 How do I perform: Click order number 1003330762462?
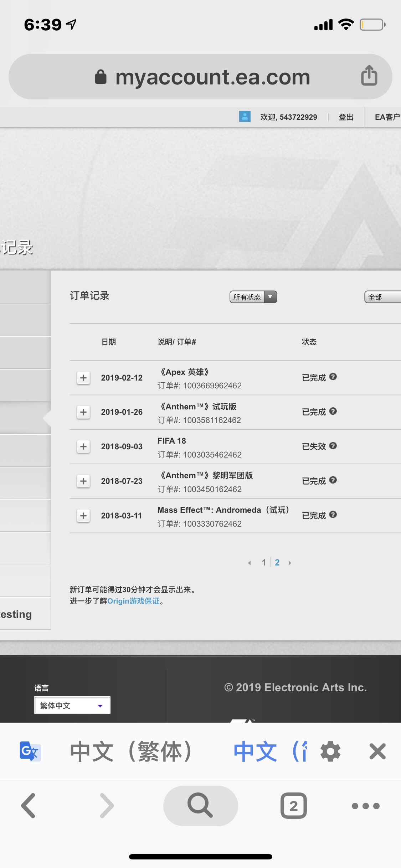coord(212,524)
